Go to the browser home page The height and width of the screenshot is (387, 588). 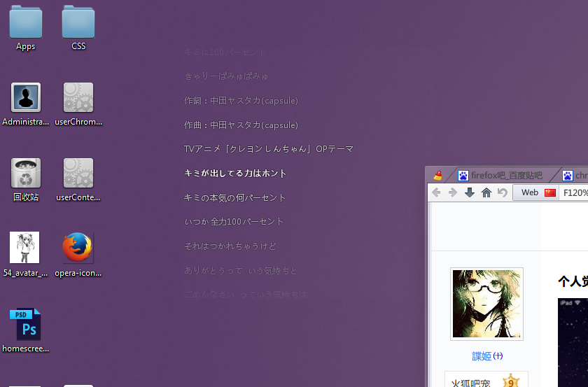click(486, 192)
